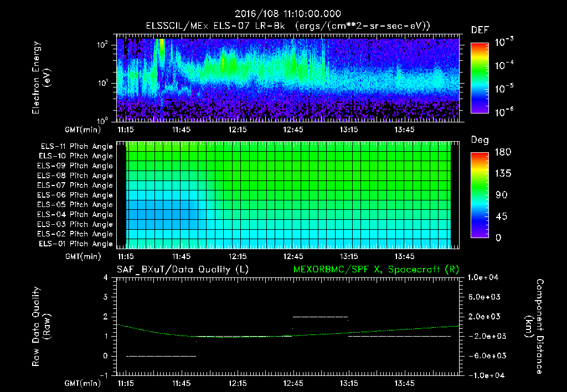Screen dimensions: 567x392
Task: Click the 180 degree colorbar value
Action: [x=503, y=152]
